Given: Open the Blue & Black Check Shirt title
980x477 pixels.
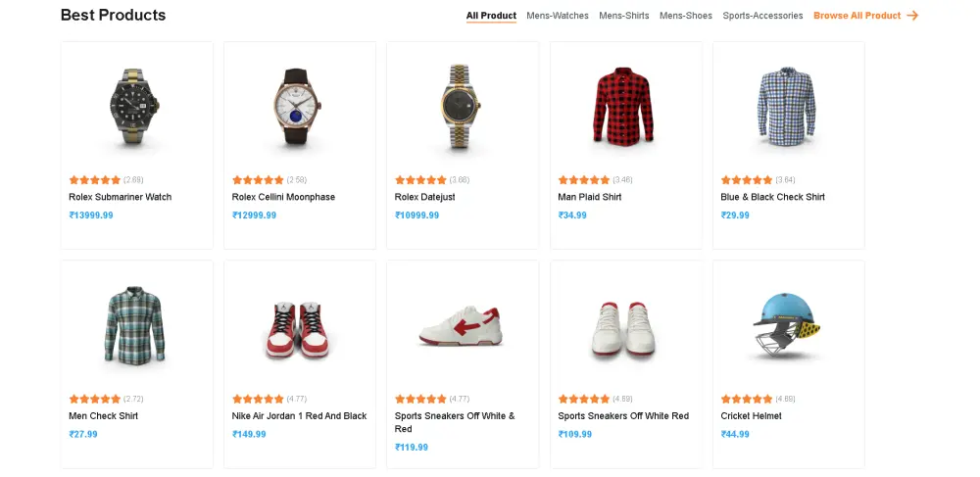Looking at the screenshot, I should tap(772, 197).
